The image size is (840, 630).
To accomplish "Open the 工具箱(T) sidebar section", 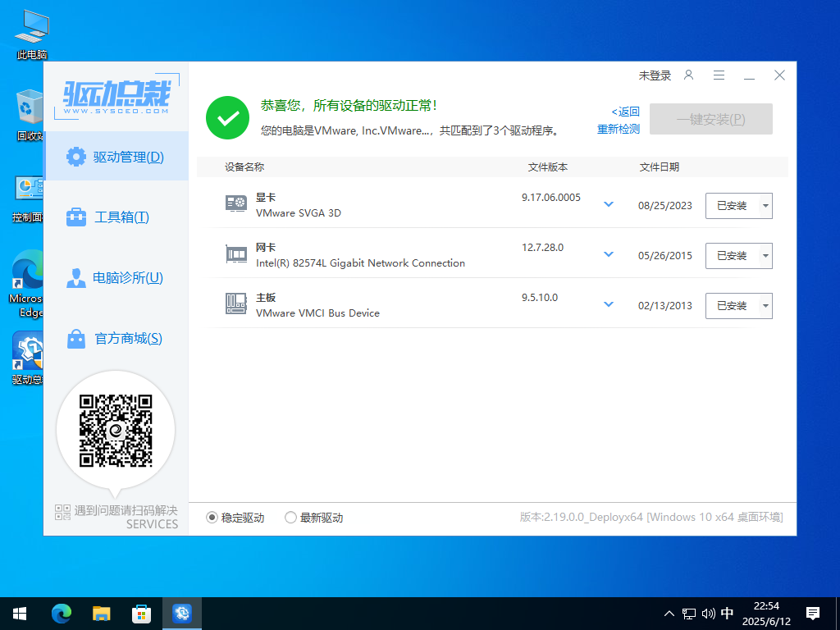I will coord(116,217).
